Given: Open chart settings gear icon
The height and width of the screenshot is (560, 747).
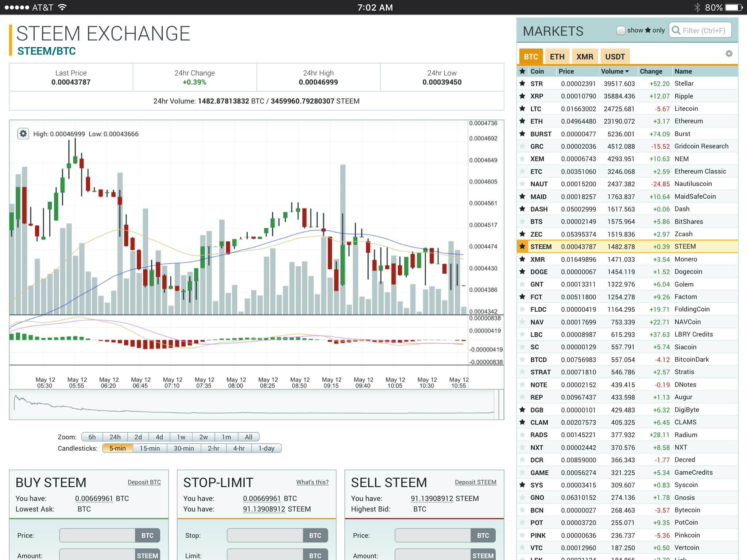Looking at the screenshot, I should [x=23, y=134].
